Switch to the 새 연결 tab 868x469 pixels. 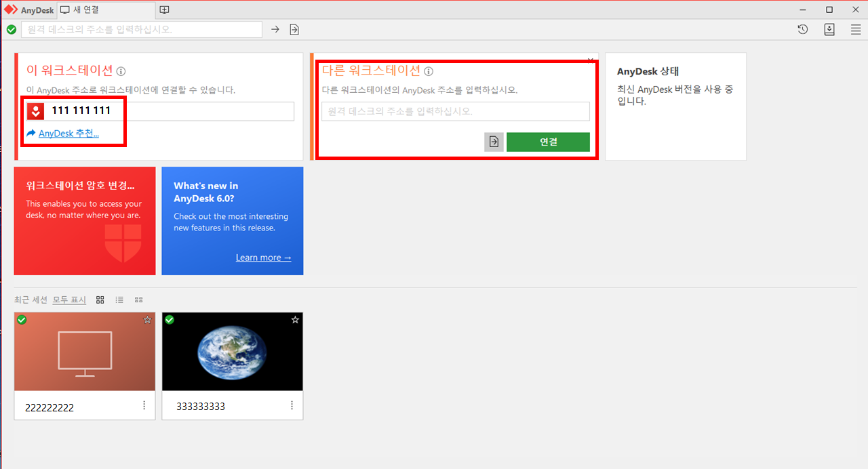(x=104, y=9)
